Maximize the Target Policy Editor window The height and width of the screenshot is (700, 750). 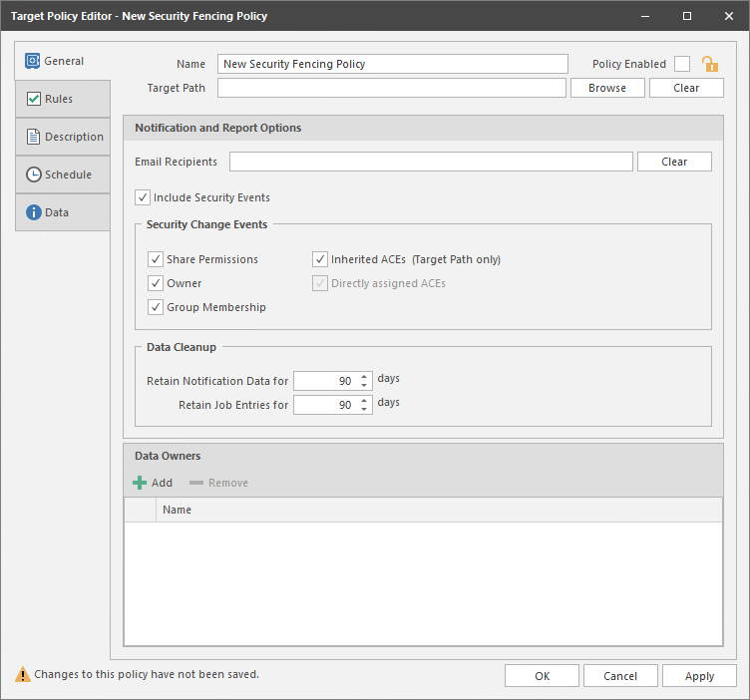(x=687, y=16)
